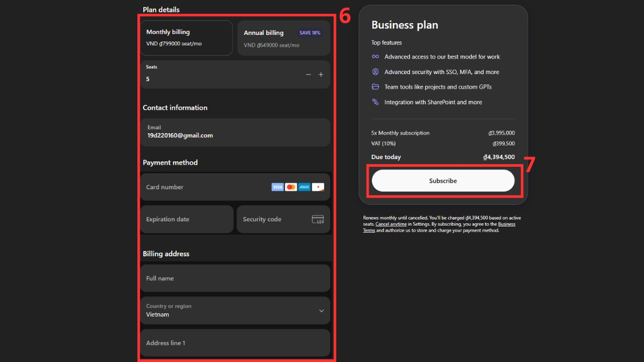Viewport: 644px width, 362px height.
Task: Click the JCB card icon
Action: coord(318,187)
